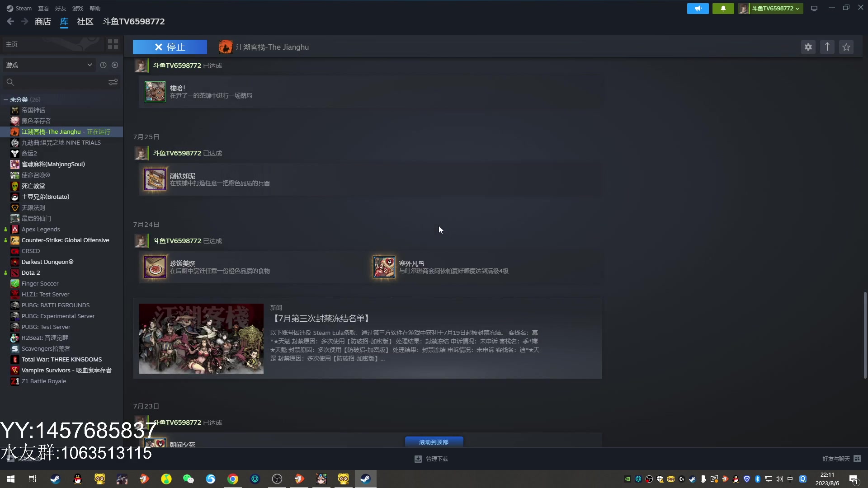The width and height of the screenshot is (868, 488).
Task: Click the 梭哈! achievement icon
Action: pos(155,92)
